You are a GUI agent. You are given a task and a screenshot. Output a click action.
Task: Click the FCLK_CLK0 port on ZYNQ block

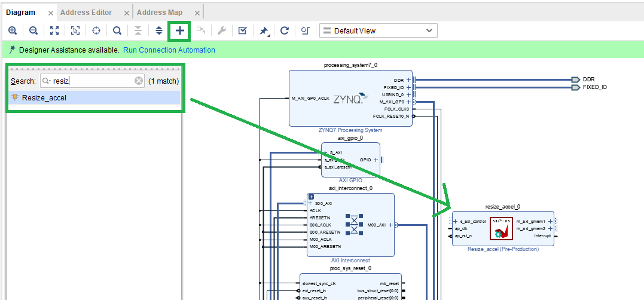point(397,109)
